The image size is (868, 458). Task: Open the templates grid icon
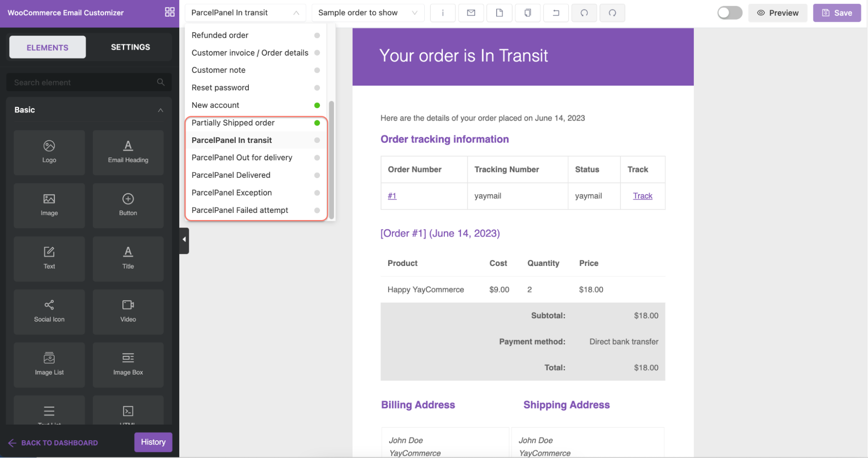tap(170, 12)
